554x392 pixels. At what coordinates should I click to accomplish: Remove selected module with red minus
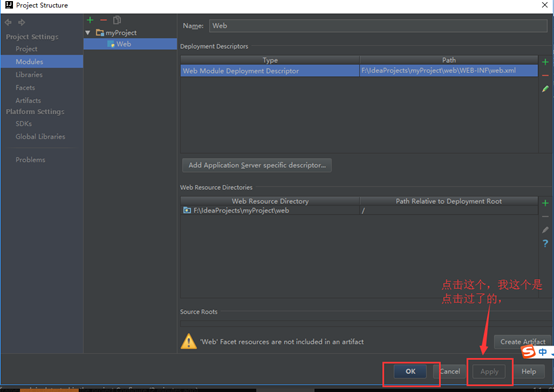pyautogui.click(x=104, y=20)
